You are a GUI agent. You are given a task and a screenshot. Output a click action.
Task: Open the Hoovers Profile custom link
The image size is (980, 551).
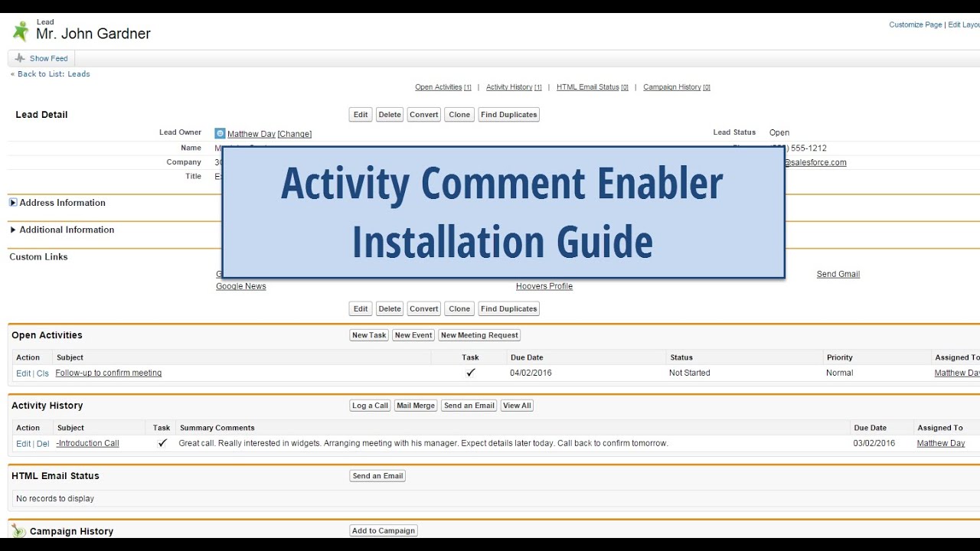[x=544, y=286]
